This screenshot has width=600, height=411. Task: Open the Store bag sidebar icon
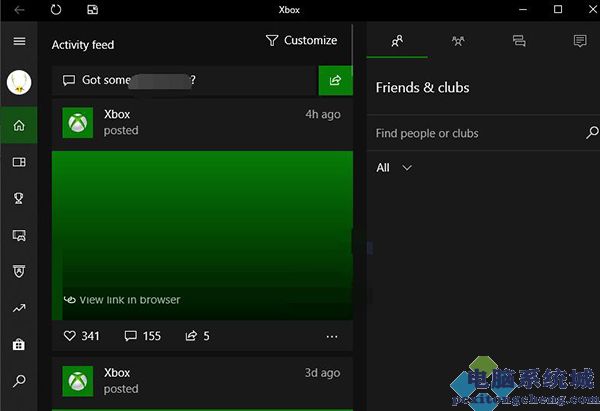coord(19,344)
